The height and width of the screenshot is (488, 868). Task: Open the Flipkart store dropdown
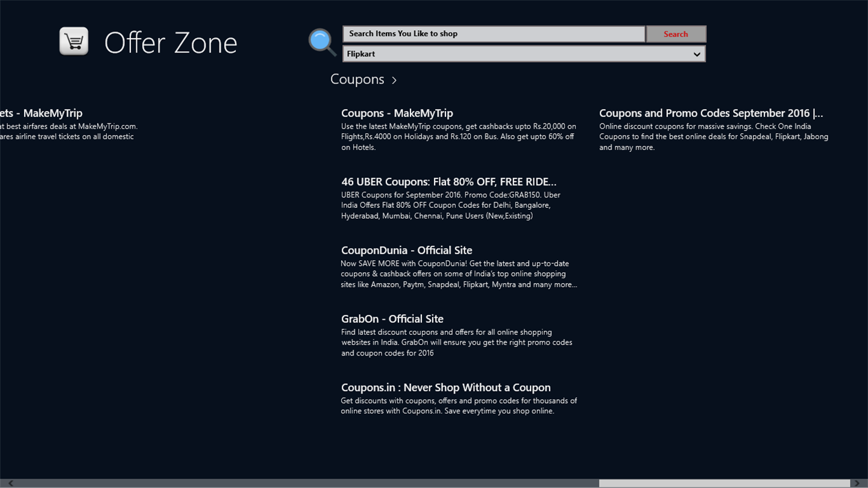524,54
